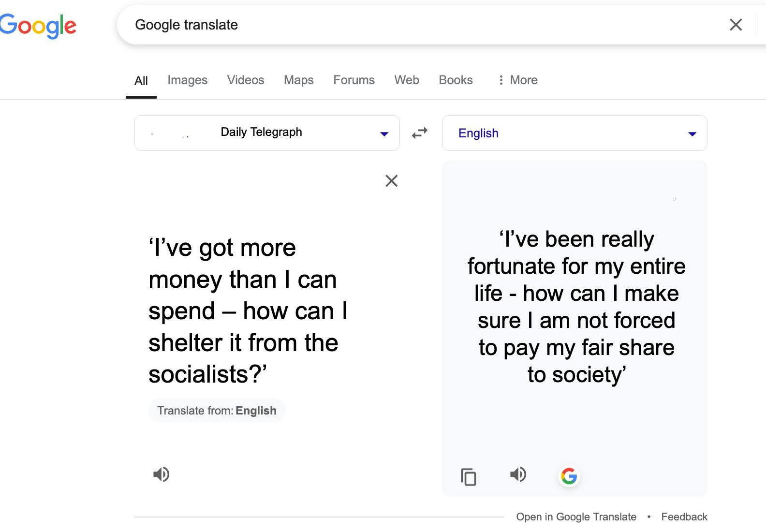This screenshot has height=532, width=766.
Task: Copy the translated text
Action: 468,477
